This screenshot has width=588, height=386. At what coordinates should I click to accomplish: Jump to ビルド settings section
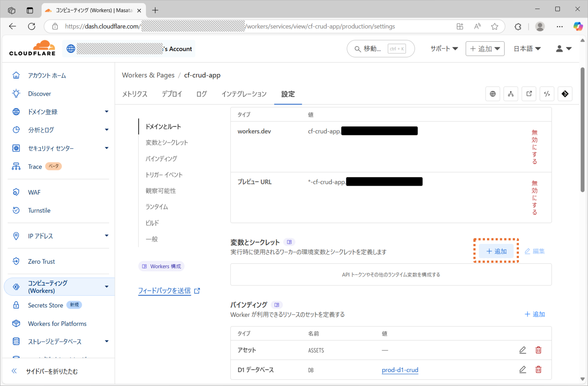pos(152,223)
